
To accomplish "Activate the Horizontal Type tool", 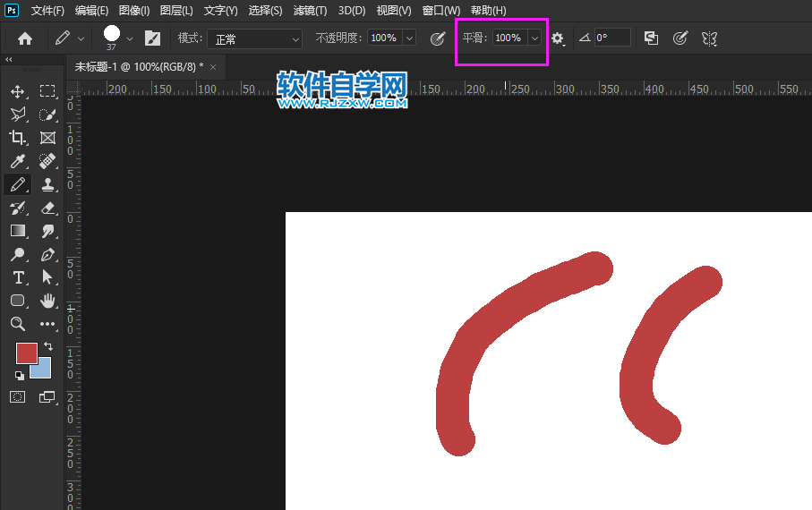I will 17,277.
